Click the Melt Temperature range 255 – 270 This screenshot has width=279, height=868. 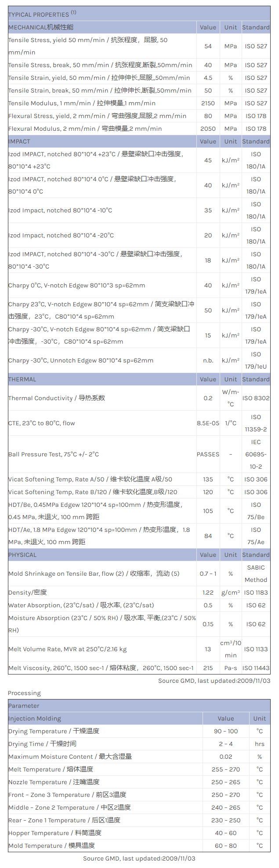pyautogui.click(x=226, y=769)
